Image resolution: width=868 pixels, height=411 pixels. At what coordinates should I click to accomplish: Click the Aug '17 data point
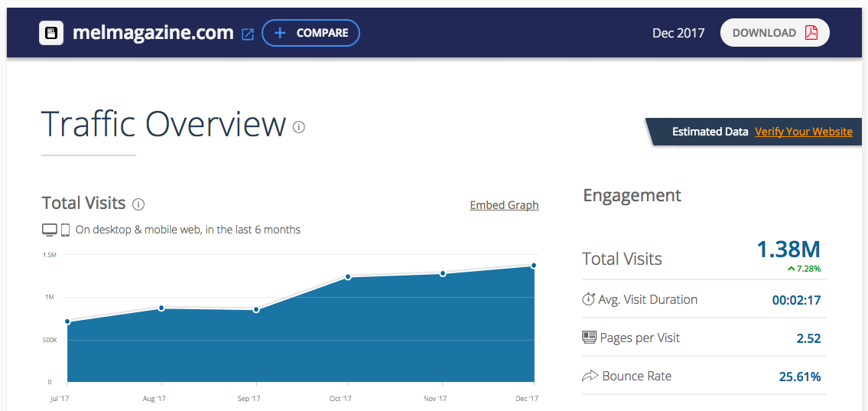tap(161, 308)
